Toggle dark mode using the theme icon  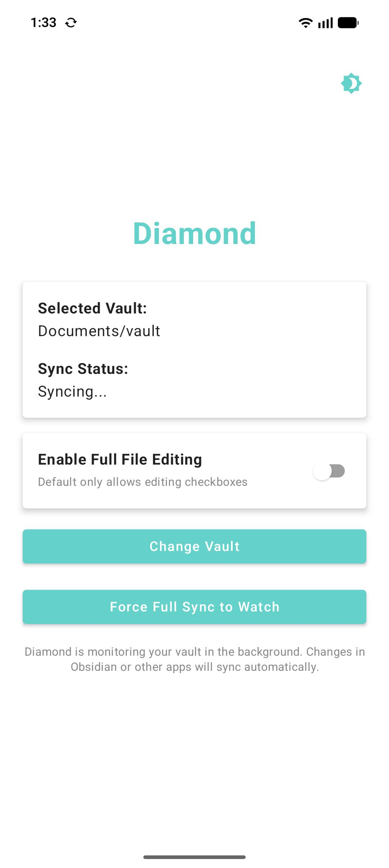pos(351,83)
